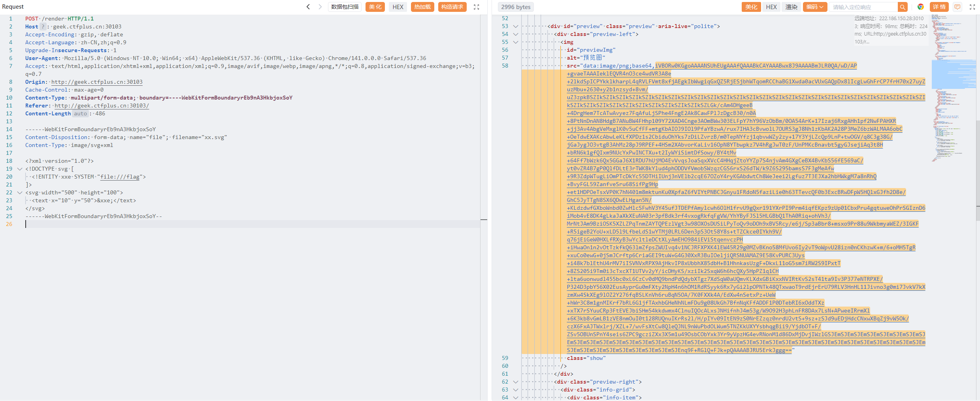Expand the Request panel to fullscreen
Image resolution: width=980 pixels, height=401 pixels.
pyautogui.click(x=477, y=7)
